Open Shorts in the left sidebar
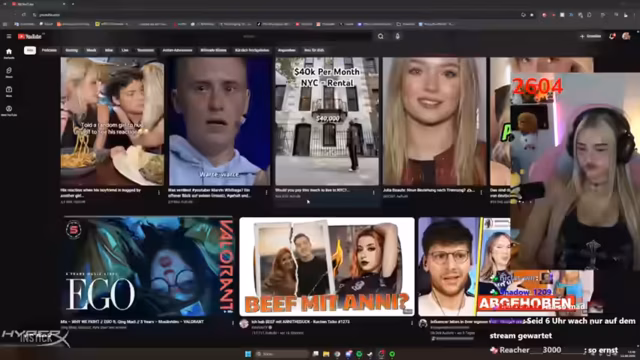 pos(9,73)
